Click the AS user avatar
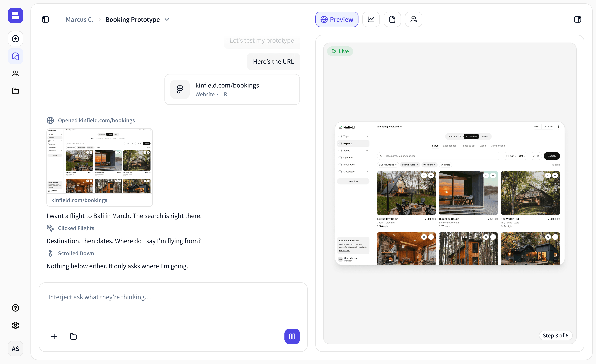The image size is (596, 364). coord(15,349)
